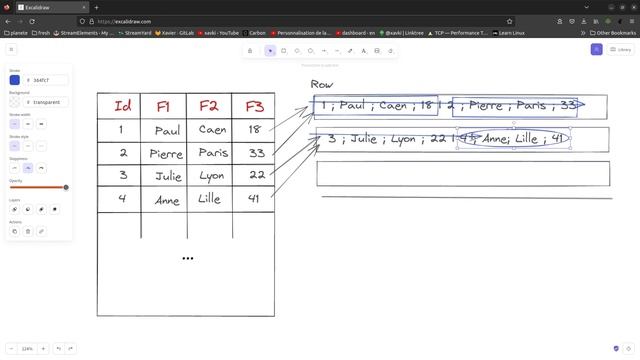Screen dimensions: 640x360
Task: Select the Diamond shape tool
Action: 297,51
